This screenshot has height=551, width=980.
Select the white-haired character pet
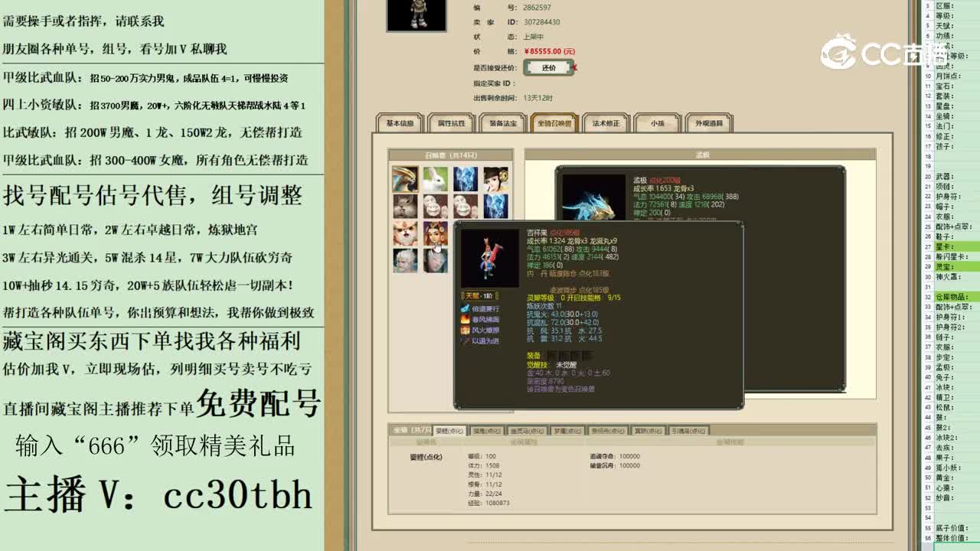point(405,260)
